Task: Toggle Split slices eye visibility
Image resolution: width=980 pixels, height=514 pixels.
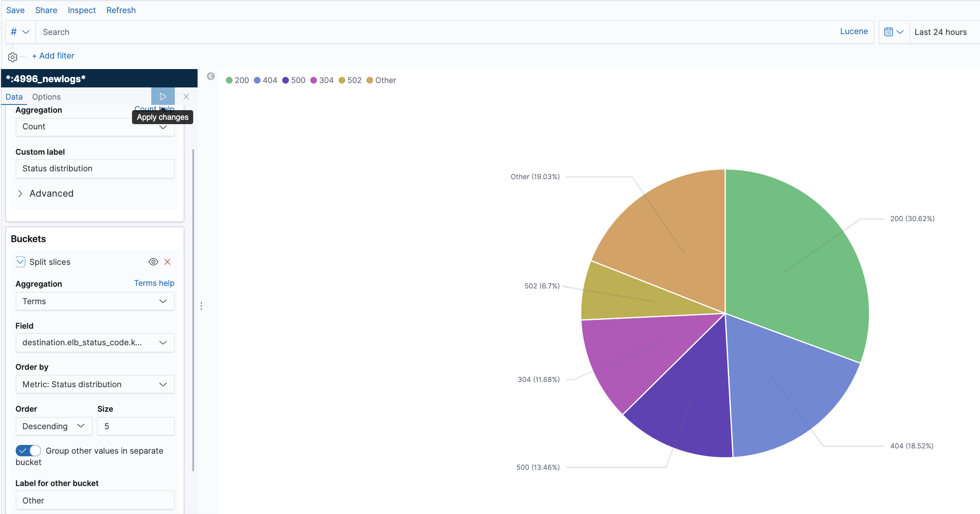Action: pos(153,262)
